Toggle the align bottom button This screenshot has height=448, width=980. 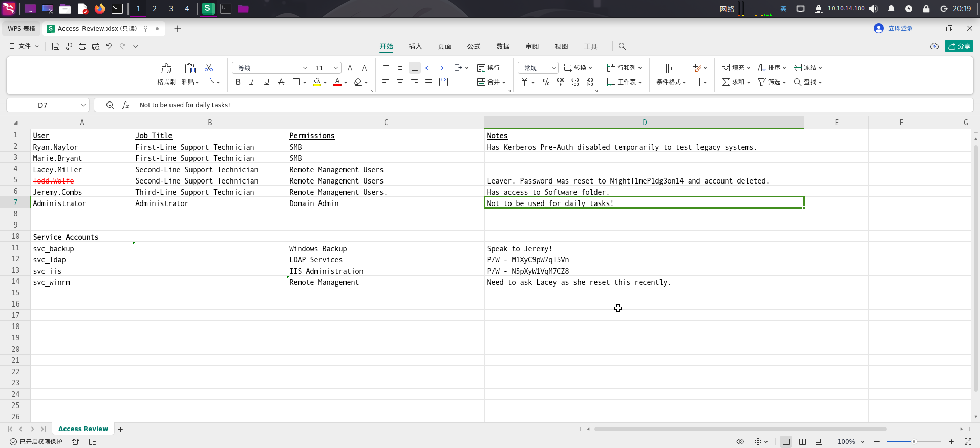[x=415, y=68]
